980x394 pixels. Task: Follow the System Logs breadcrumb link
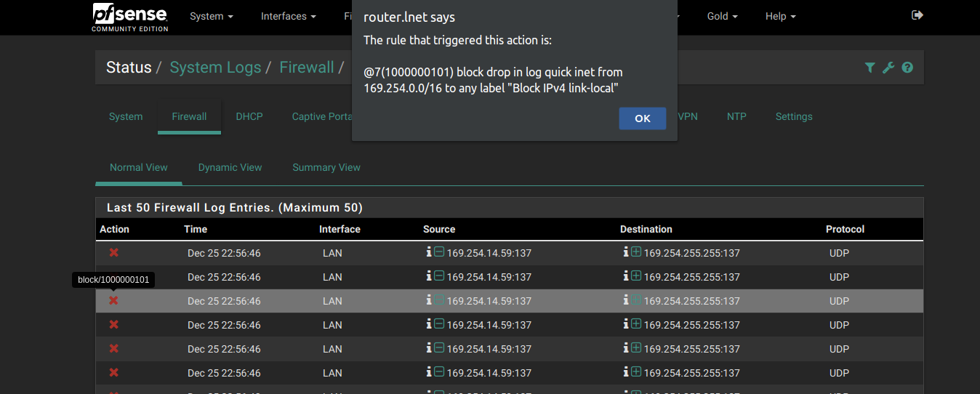click(215, 68)
